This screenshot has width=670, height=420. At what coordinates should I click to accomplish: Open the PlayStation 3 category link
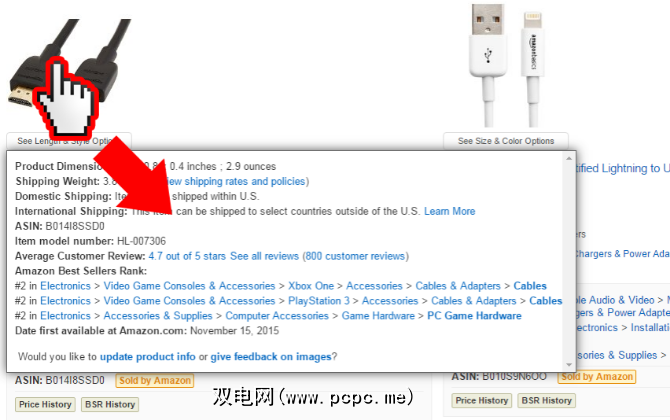tap(319, 301)
